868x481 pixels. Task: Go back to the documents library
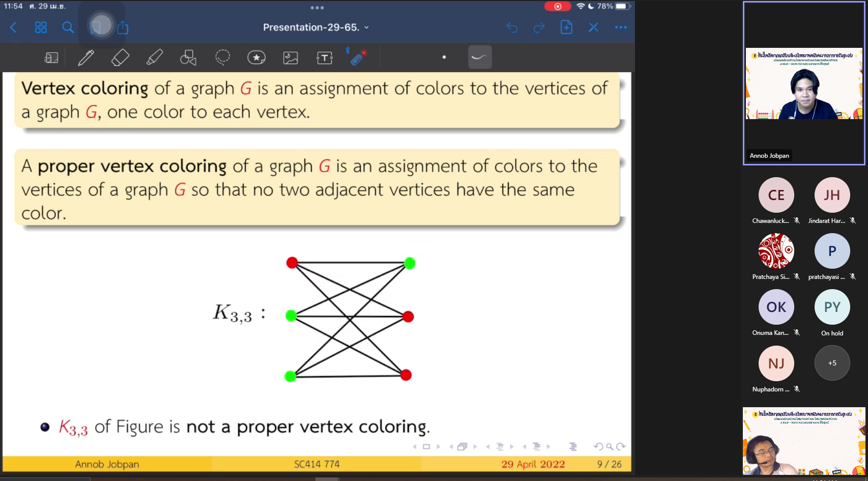14,27
